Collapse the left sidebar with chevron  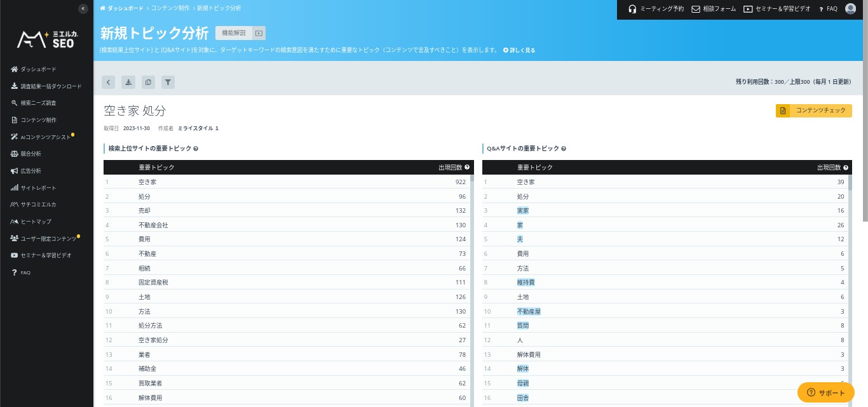coord(83,9)
